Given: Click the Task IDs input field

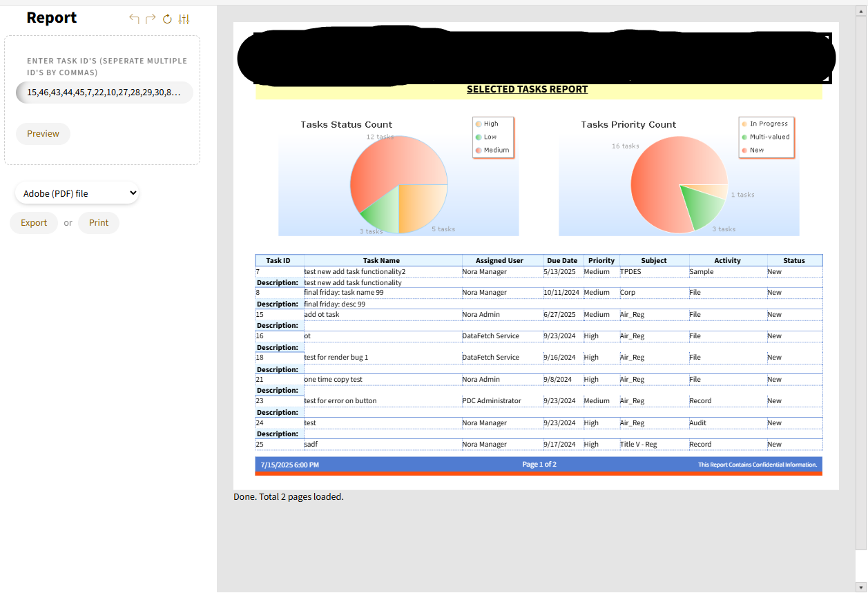Looking at the screenshot, I should pos(104,93).
